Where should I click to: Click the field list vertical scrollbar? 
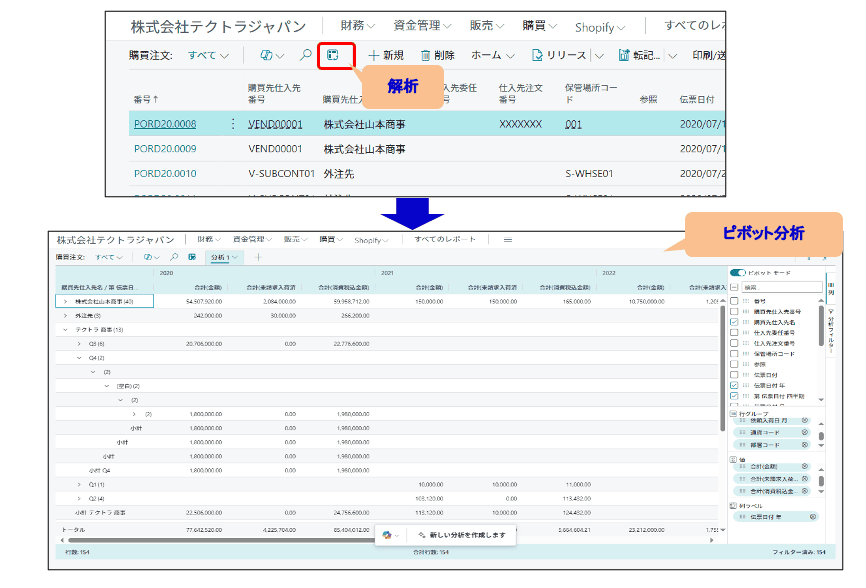click(x=821, y=326)
